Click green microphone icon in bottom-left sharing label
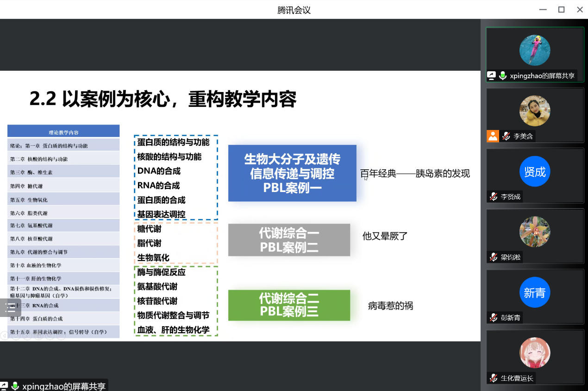 pos(15,386)
